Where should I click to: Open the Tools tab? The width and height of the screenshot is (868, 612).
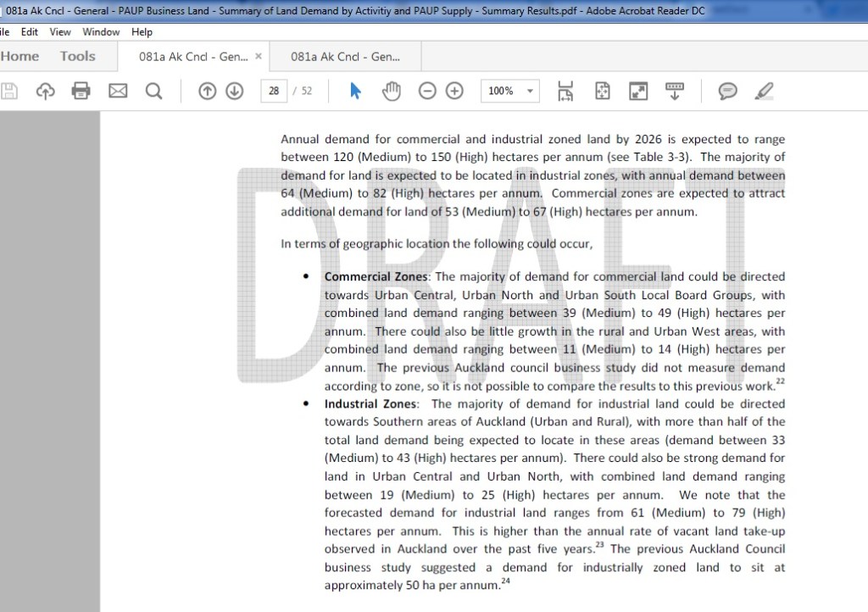(x=77, y=56)
